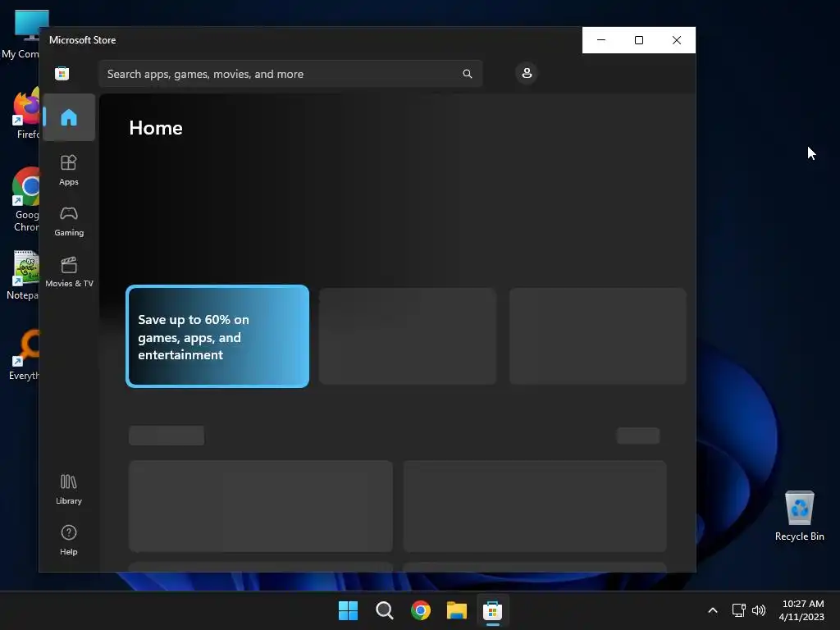840x630 pixels.
Task: Click the search magnifier icon in Store
Action: pyautogui.click(x=467, y=74)
